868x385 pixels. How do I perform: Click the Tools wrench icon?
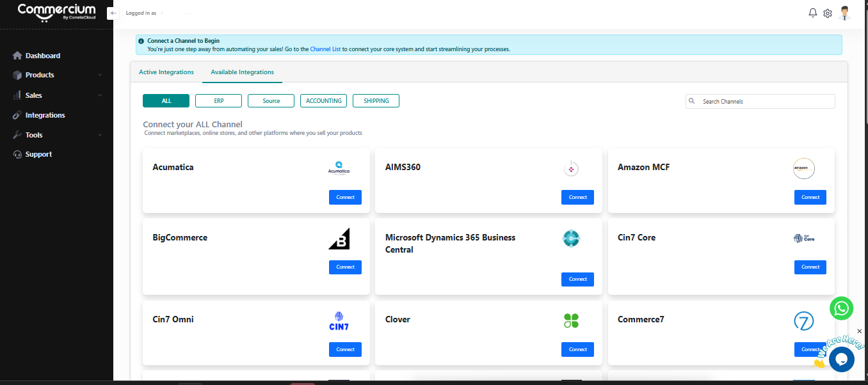(x=17, y=135)
